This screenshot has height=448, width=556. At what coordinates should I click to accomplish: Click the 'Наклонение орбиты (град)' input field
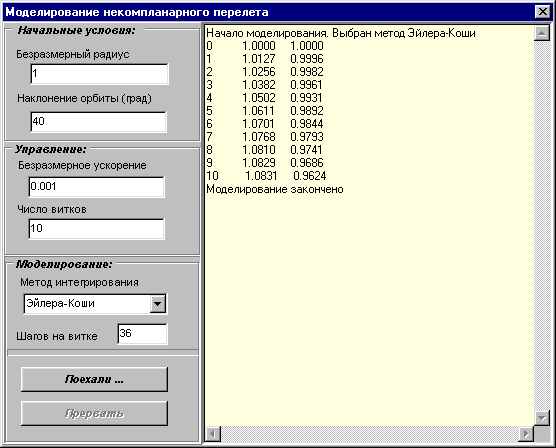(x=99, y=122)
